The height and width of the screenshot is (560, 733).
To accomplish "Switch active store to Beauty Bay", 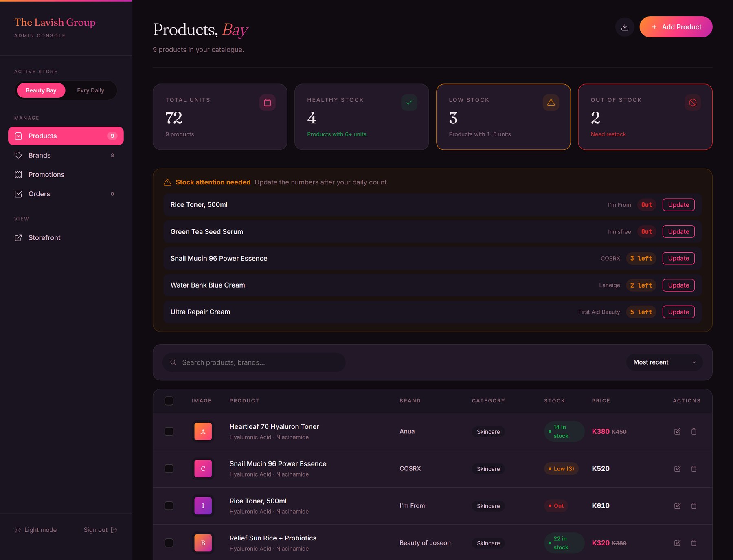I will click(41, 90).
